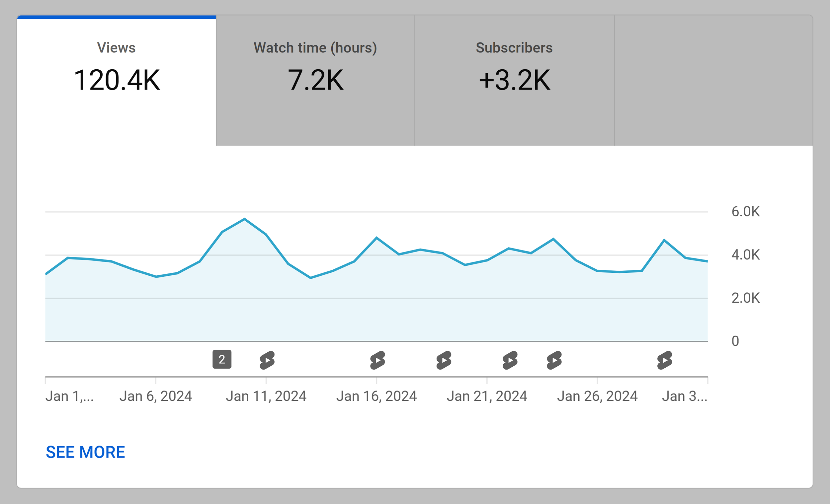Click the SEE MORE link
The width and height of the screenshot is (830, 504).
[x=85, y=452]
